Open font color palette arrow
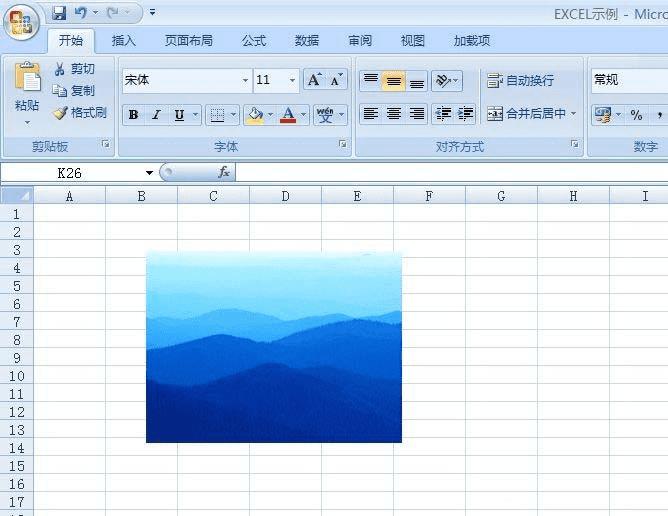Image resolution: width=668 pixels, height=516 pixels. pyautogui.click(x=303, y=115)
